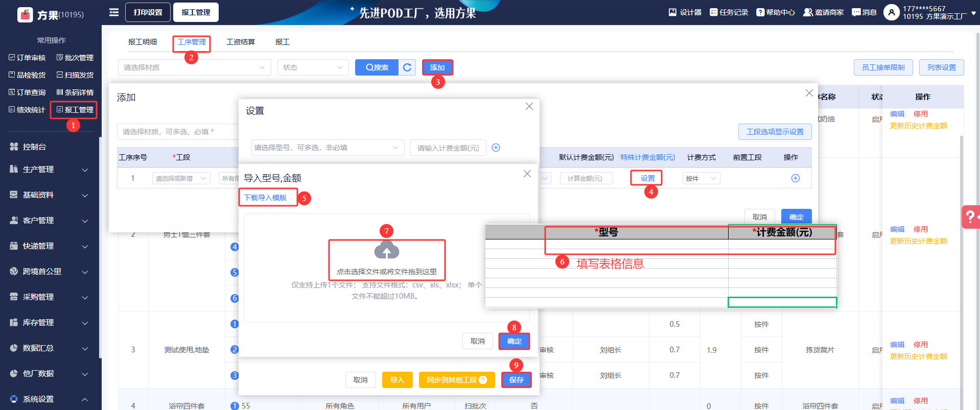Open the 工资结算 tab

(x=241, y=42)
